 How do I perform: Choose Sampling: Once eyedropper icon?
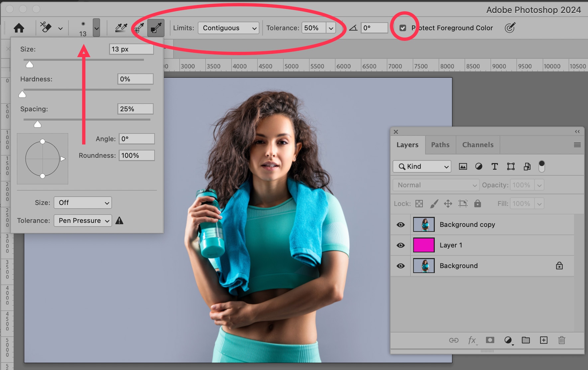click(x=139, y=28)
